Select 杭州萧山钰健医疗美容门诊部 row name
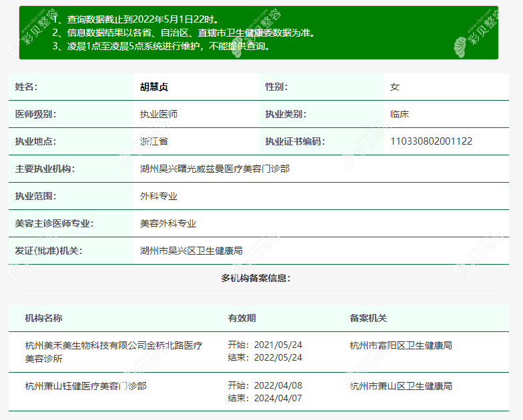523x420 pixels. pos(85,387)
